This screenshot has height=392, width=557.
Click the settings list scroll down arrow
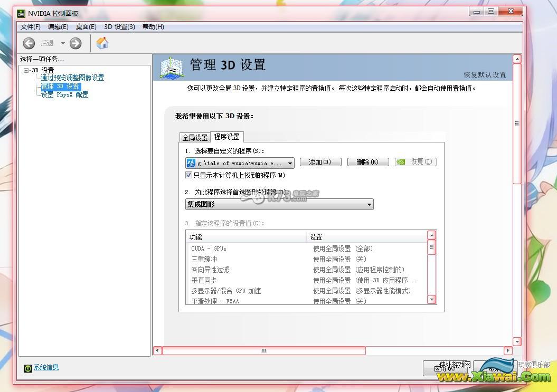pos(431,300)
